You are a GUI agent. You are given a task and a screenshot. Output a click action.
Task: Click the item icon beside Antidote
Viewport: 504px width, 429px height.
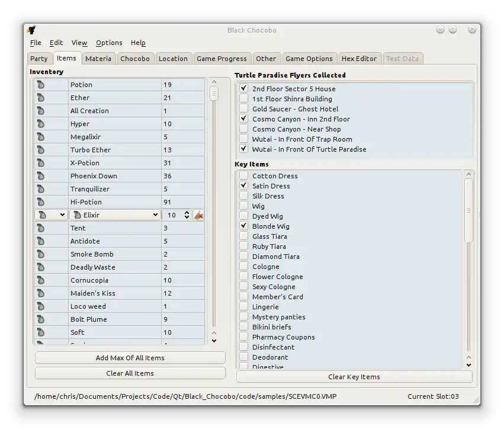tap(40, 241)
